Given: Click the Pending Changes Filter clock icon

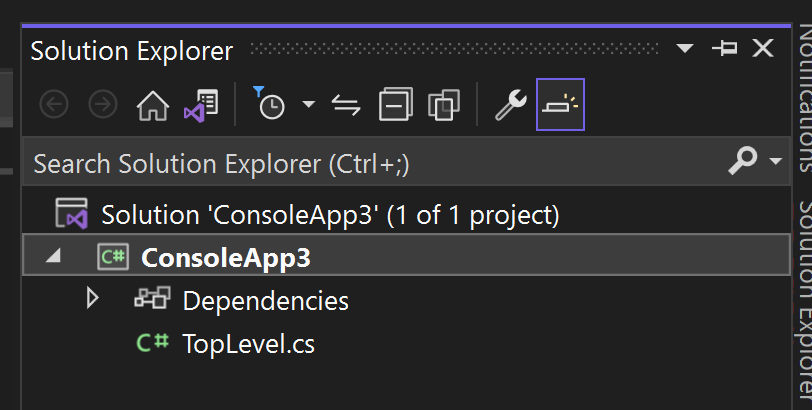Looking at the screenshot, I should point(271,105).
